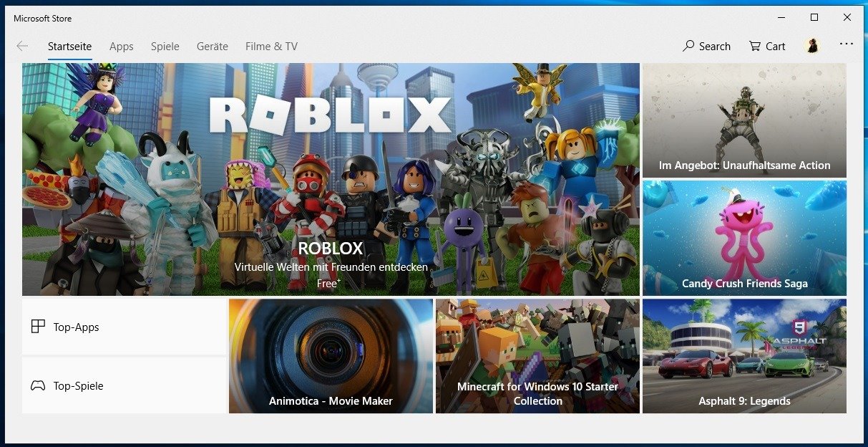The image size is (868, 447).
Task: Go back with the back arrow
Action: coord(22,46)
